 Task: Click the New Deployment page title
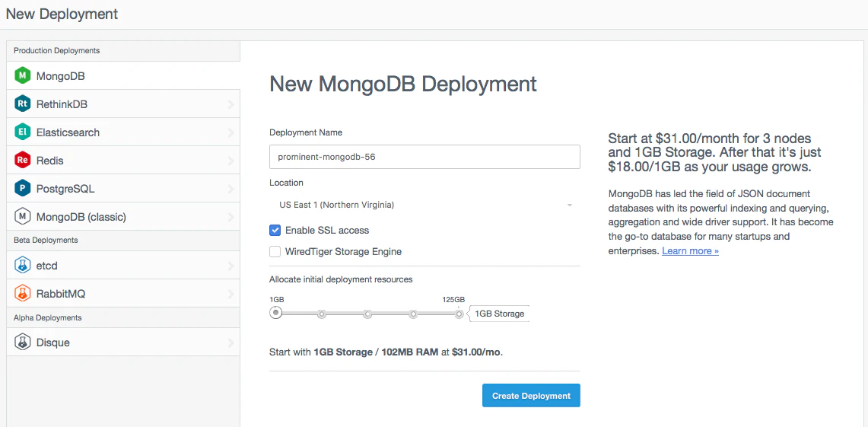(62, 14)
